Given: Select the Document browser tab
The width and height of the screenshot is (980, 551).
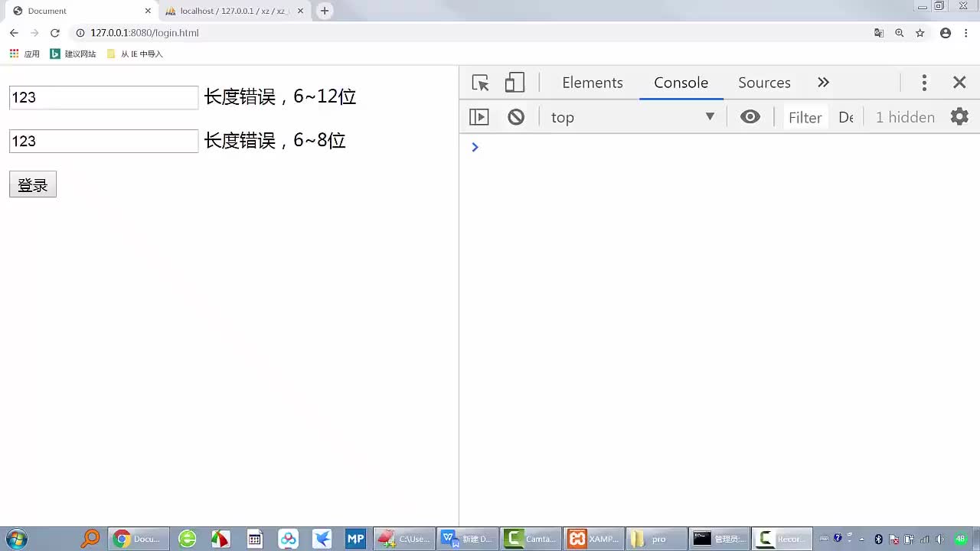Looking at the screenshot, I should click(80, 11).
